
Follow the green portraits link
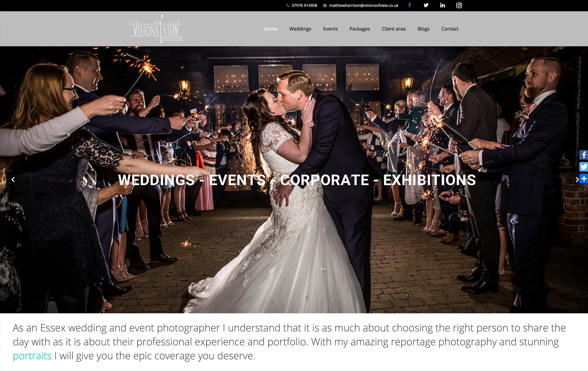[x=32, y=356]
